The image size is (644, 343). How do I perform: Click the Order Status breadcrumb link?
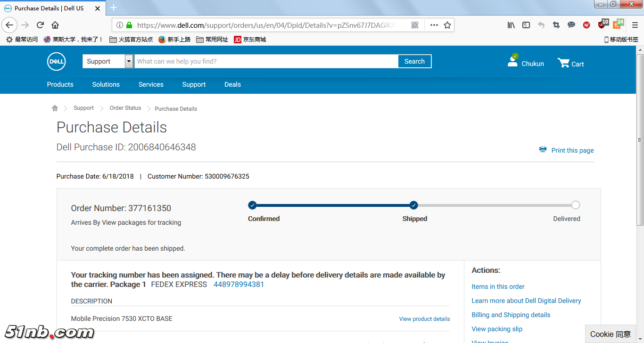125,108
